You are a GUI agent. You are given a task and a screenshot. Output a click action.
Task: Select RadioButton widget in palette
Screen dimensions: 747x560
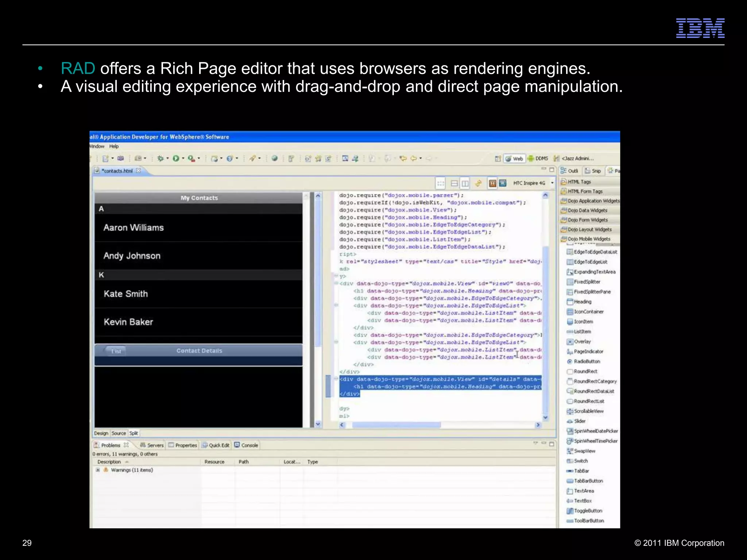click(583, 361)
